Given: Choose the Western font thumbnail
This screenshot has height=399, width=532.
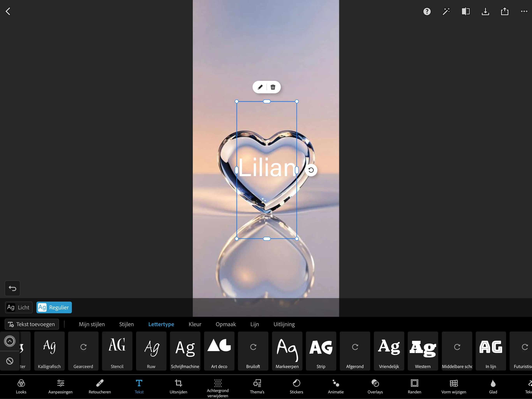Looking at the screenshot, I should pyautogui.click(x=423, y=351).
